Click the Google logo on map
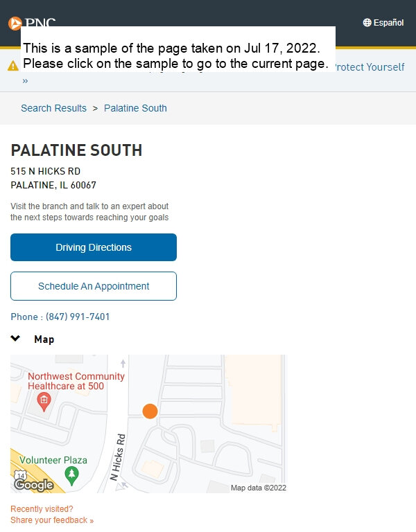This screenshot has height=532, width=416. (34, 485)
